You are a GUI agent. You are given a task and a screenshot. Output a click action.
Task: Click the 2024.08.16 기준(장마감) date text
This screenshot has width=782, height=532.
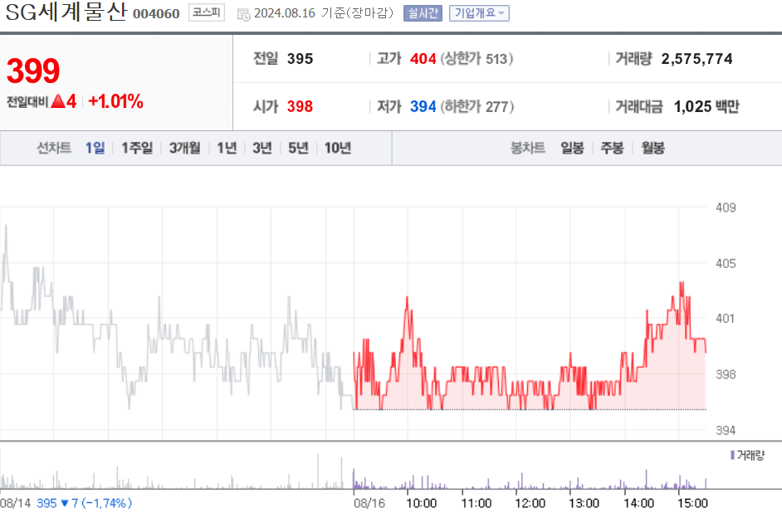[x=324, y=13]
